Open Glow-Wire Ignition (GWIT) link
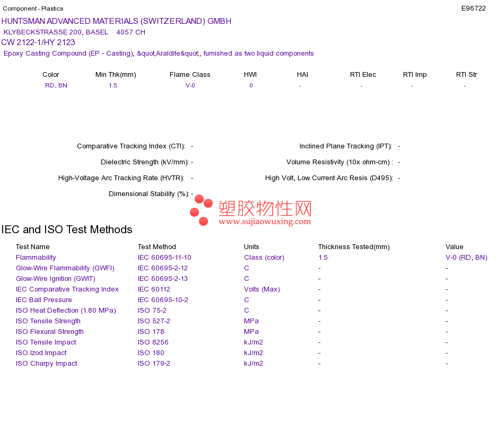 [x=56, y=279]
